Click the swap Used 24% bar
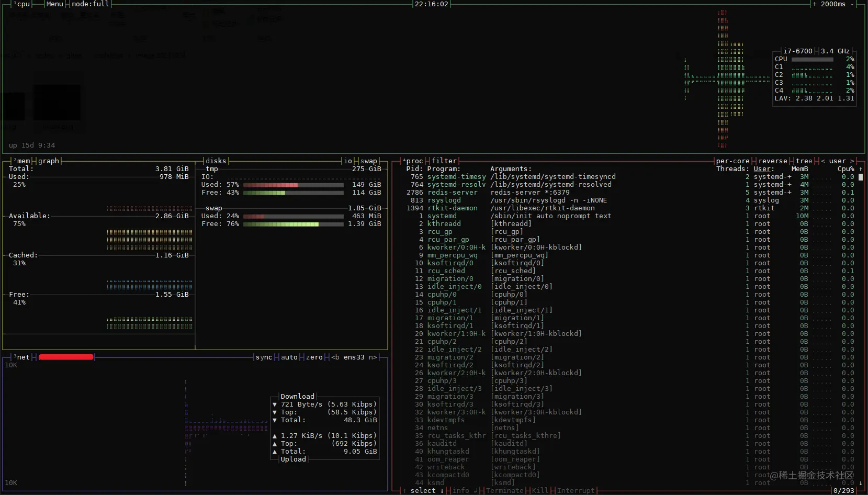 coord(294,216)
